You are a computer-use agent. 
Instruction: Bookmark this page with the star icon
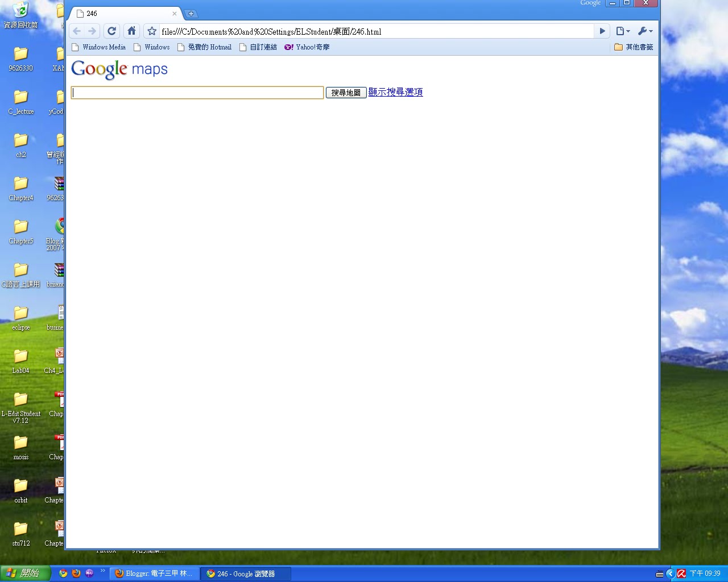(x=152, y=31)
